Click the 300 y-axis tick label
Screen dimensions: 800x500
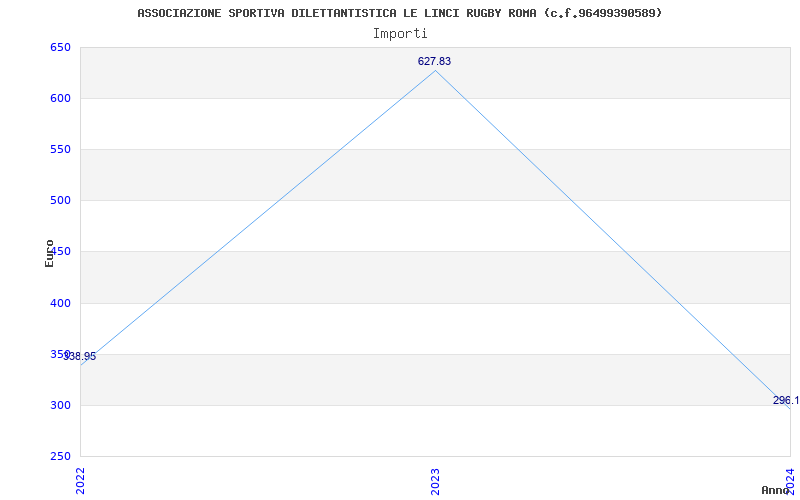click(60, 406)
